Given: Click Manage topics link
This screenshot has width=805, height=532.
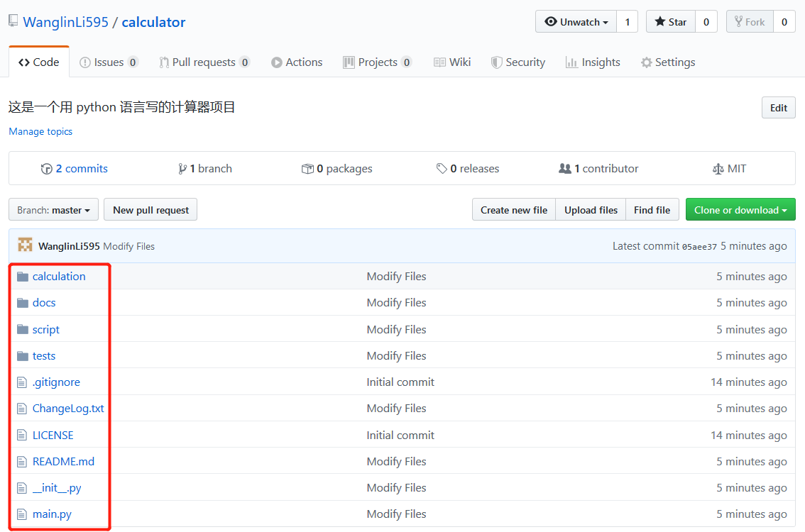Looking at the screenshot, I should tap(40, 131).
